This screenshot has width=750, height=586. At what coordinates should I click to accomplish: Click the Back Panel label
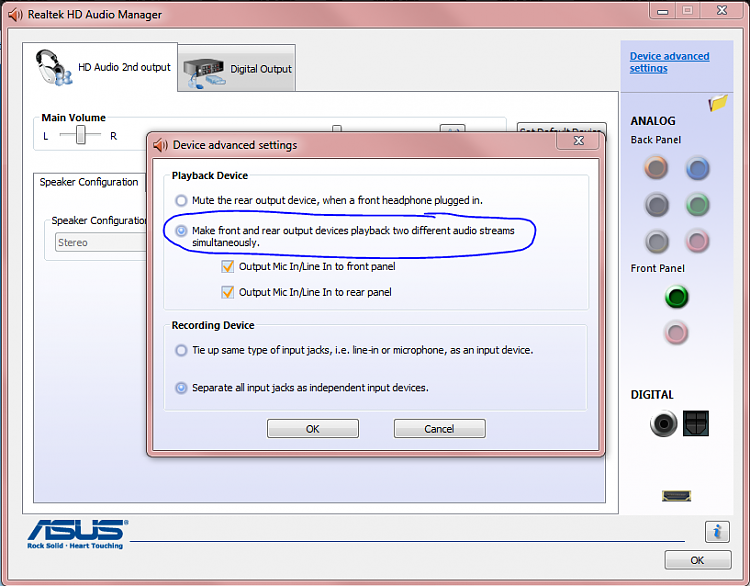point(655,140)
